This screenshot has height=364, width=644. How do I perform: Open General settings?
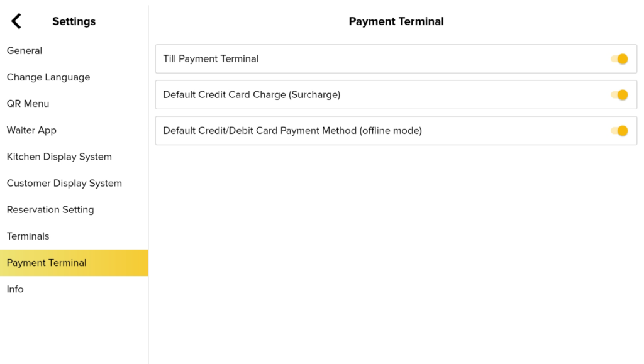pos(25,51)
